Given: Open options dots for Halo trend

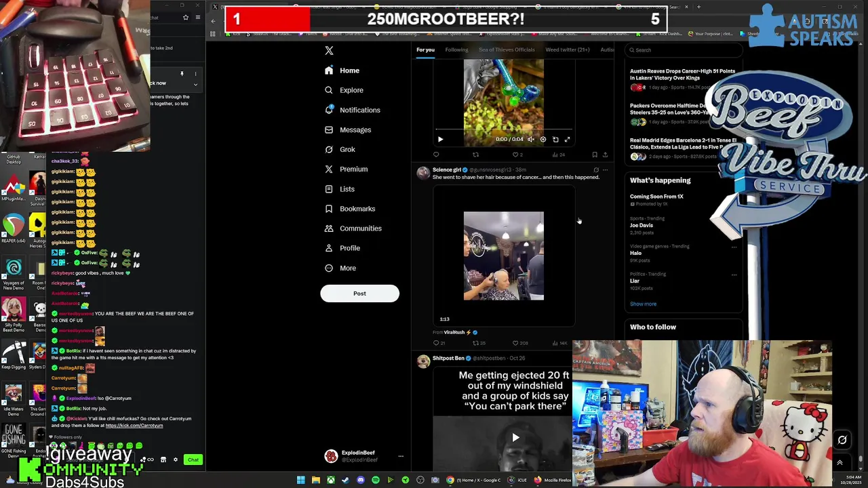Looking at the screenshot, I should (734, 247).
